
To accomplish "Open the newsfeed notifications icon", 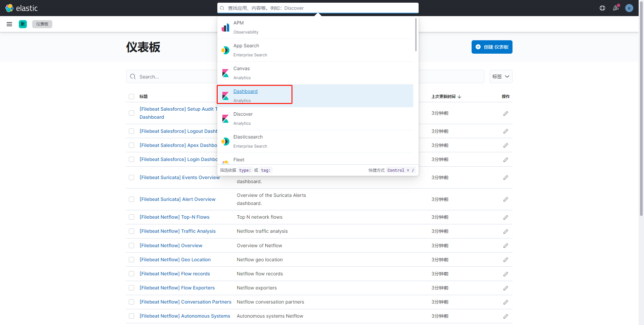I will (616, 8).
